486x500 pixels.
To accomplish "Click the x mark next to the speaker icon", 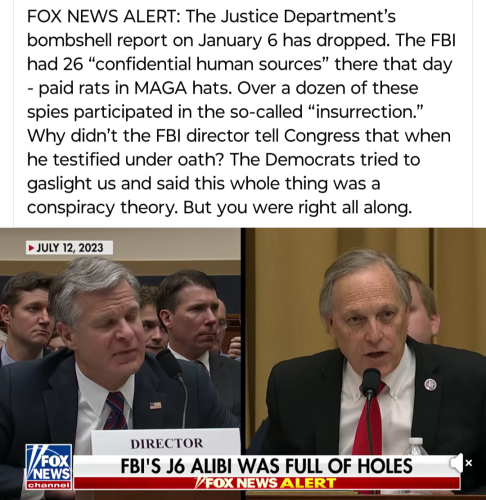I will 469,463.
